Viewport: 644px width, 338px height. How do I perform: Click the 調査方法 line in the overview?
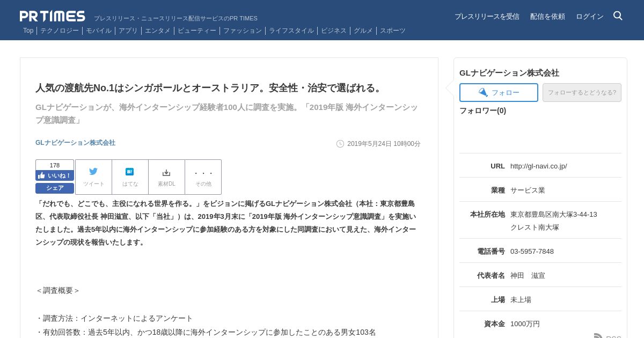point(114,319)
